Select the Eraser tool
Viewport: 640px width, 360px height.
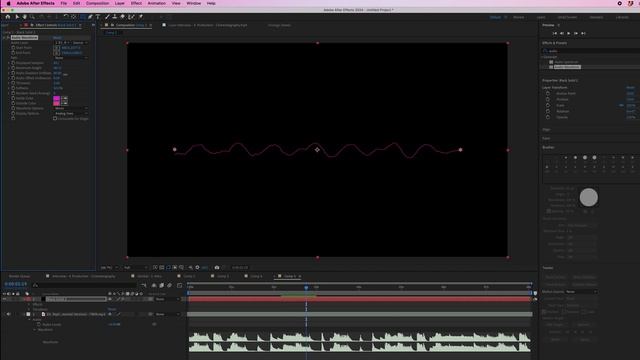(x=122, y=17)
